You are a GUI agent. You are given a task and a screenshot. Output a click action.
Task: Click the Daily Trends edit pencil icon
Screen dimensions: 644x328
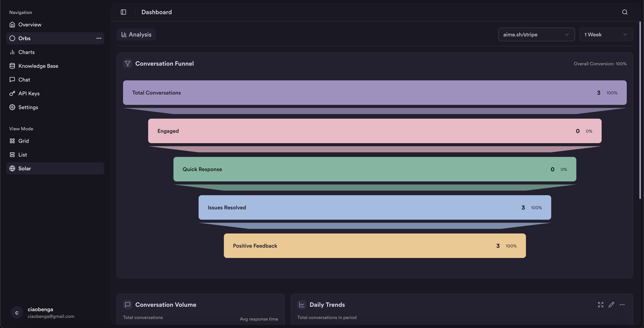coord(611,304)
